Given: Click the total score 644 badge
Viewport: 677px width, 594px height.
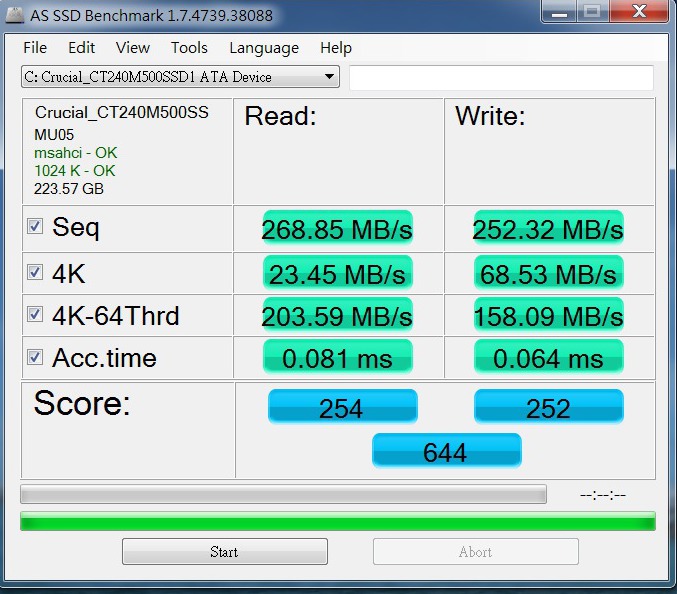Looking at the screenshot, I should [x=446, y=451].
